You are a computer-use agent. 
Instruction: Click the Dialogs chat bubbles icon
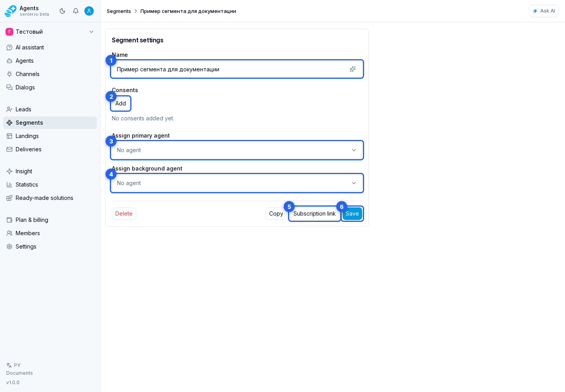(9, 87)
